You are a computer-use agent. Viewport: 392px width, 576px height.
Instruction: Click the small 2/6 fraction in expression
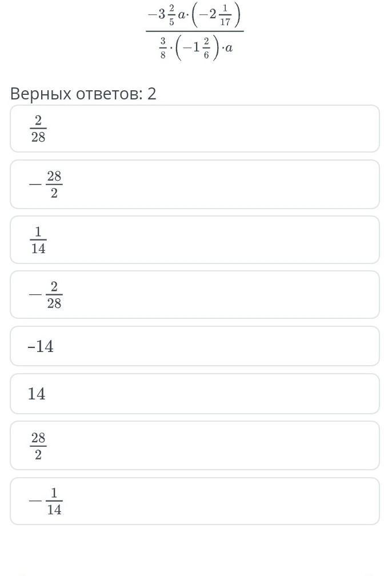[206, 49]
